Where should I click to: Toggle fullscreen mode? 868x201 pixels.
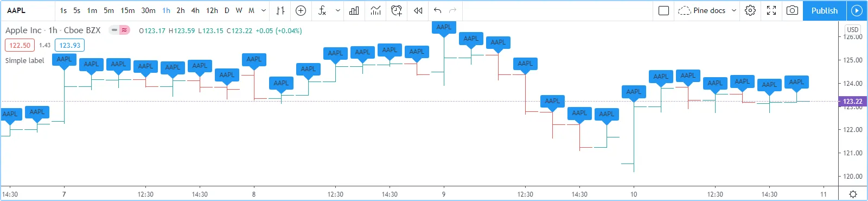click(771, 10)
